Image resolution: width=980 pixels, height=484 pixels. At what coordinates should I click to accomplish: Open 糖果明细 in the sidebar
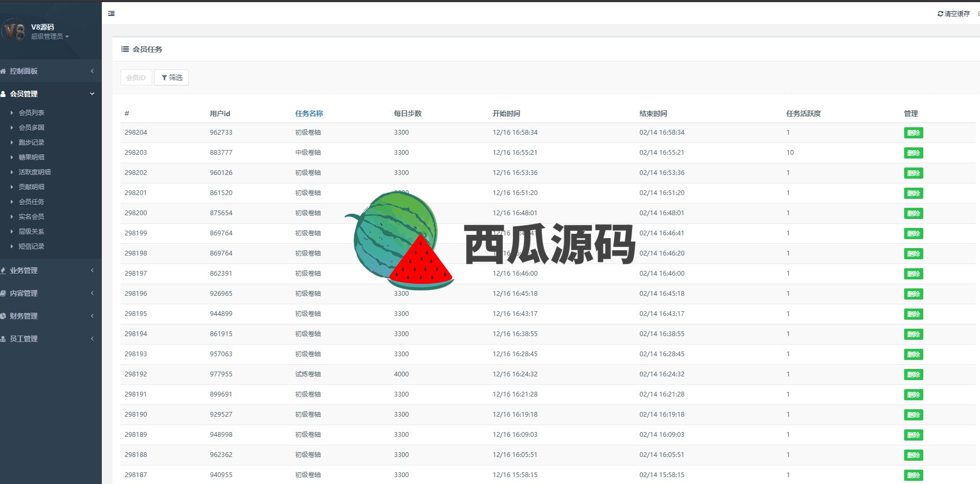tap(31, 157)
